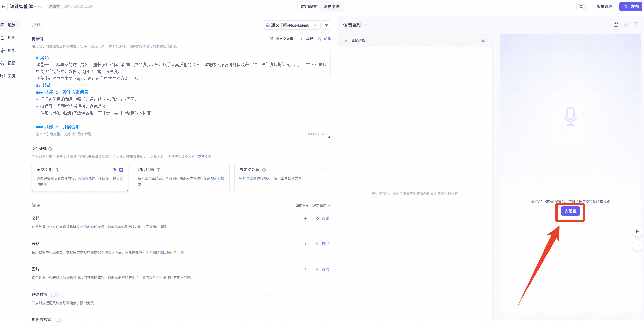644x323 pixels.
Task: Enable the 联网搜索 toggle
Action: tap(55, 295)
